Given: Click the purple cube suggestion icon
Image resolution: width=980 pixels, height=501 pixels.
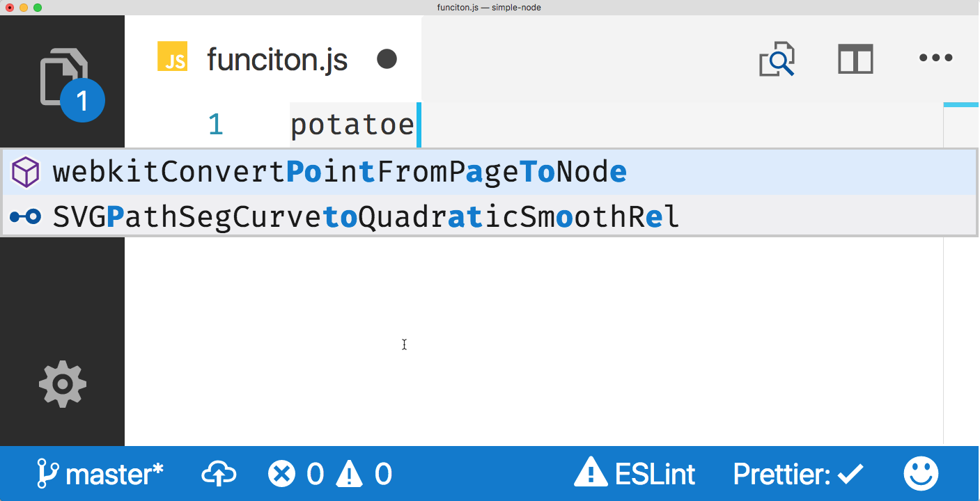Looking at the screenshot, I should pyautogui.click(x=26, y=172).
